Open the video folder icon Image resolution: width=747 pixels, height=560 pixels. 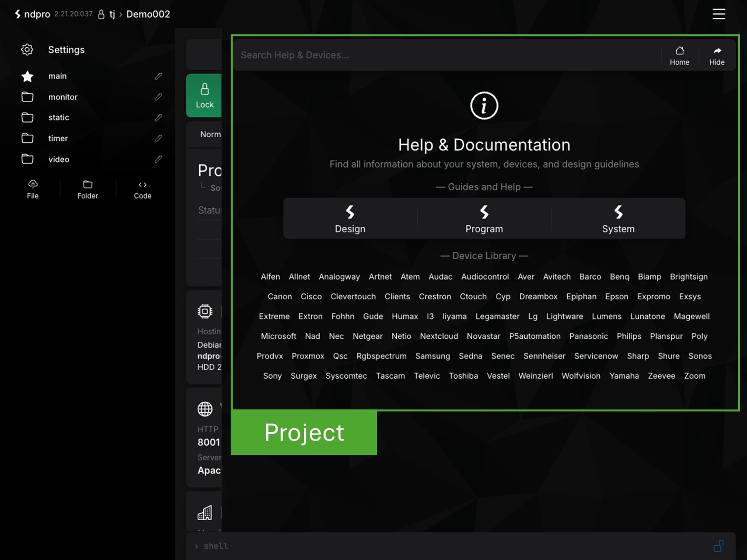(x=28, y=159)
